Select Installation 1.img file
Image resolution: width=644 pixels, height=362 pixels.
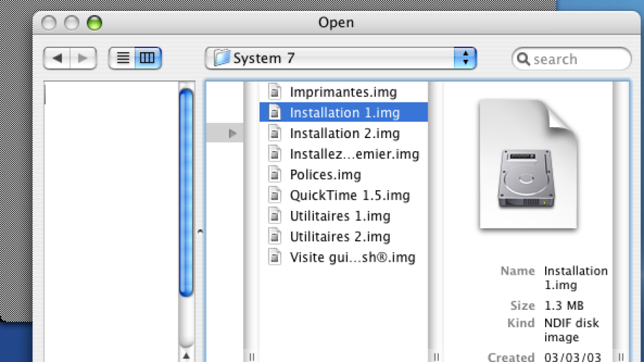[x=344, y=112]
